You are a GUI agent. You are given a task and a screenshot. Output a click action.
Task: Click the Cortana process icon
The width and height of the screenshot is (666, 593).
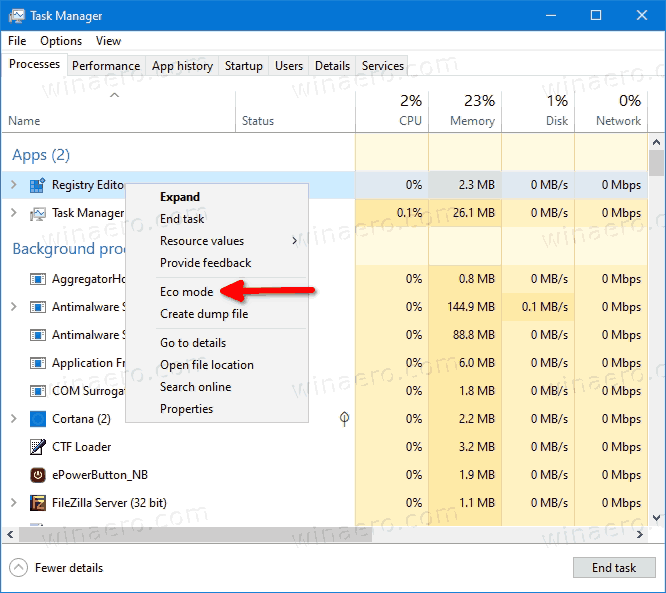coord(38,419)
